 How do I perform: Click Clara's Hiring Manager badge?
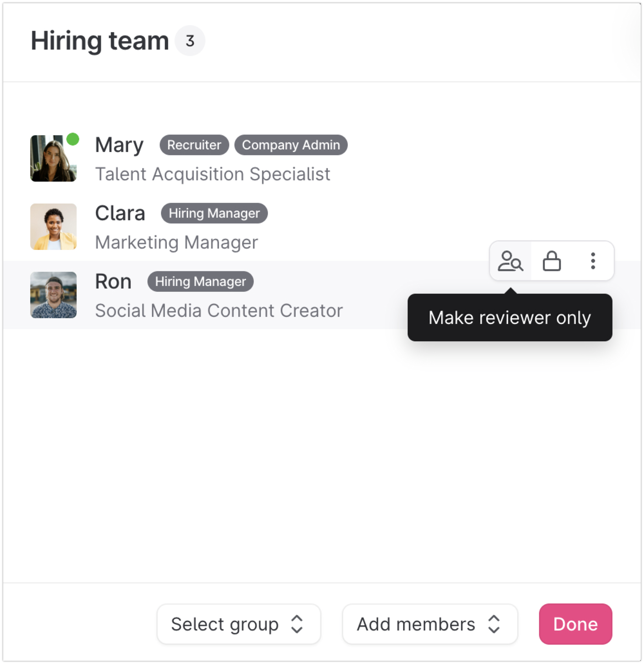tap(214, 213)
